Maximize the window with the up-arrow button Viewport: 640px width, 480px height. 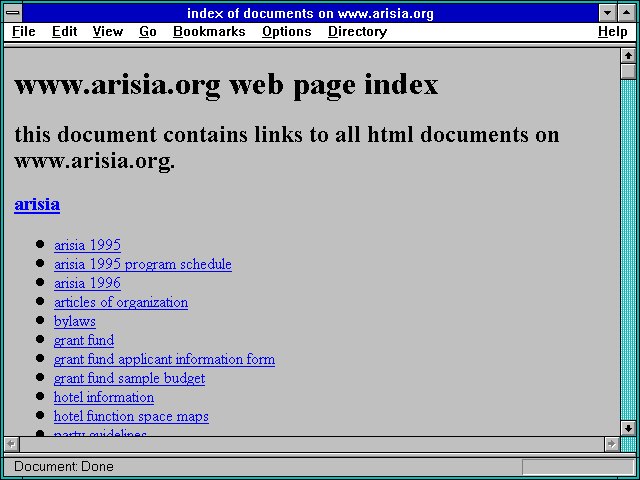coord(627,13)
